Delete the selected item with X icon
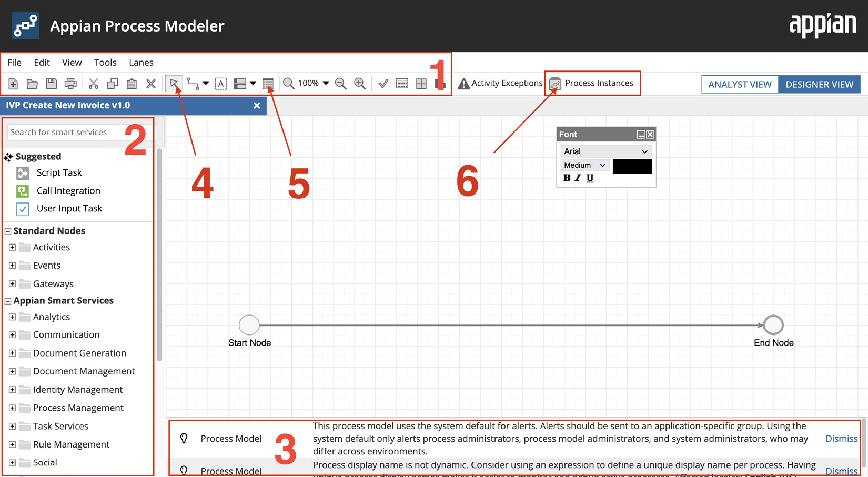868x477 pixels. tap(151, 84)
